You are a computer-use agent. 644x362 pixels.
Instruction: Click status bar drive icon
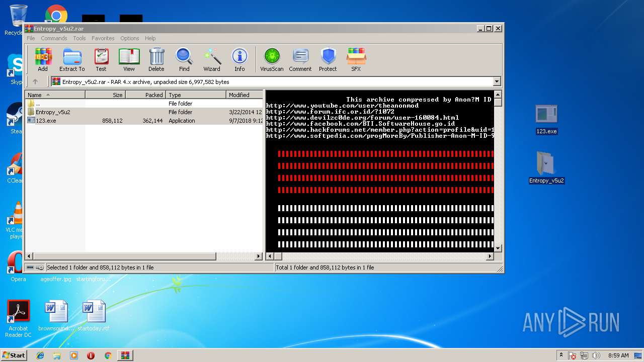pos(31,267)
